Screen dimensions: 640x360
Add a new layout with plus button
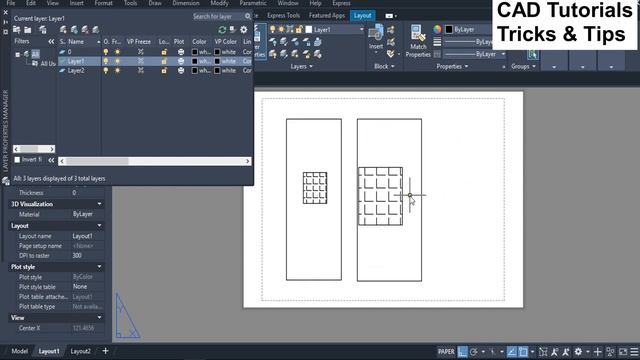tap(105, 351)
